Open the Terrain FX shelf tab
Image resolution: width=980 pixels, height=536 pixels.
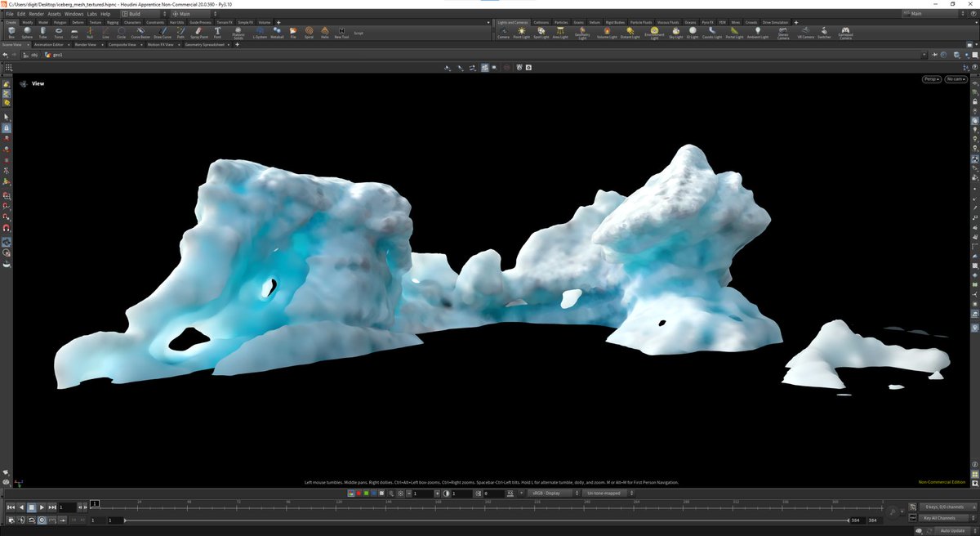[225, 22]
